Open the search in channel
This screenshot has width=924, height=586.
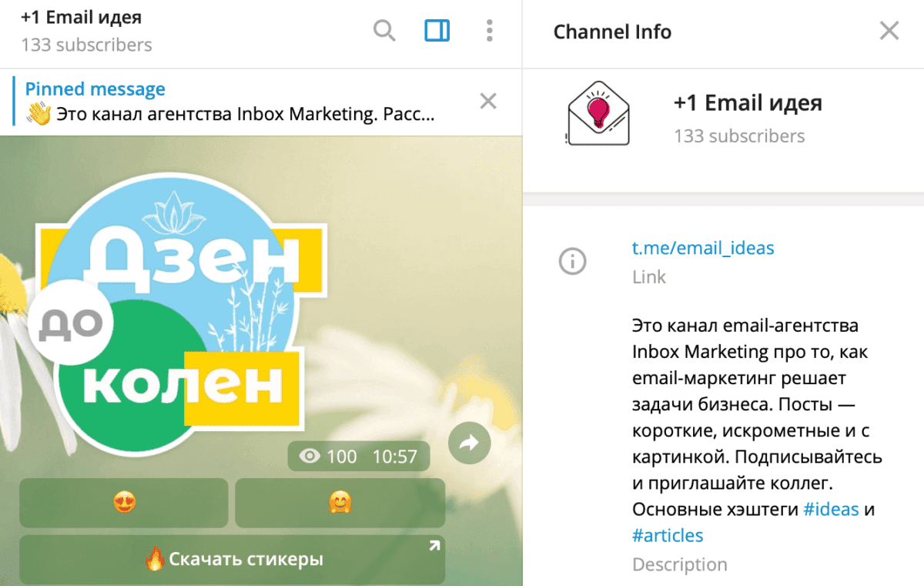(x=384, y=31)
